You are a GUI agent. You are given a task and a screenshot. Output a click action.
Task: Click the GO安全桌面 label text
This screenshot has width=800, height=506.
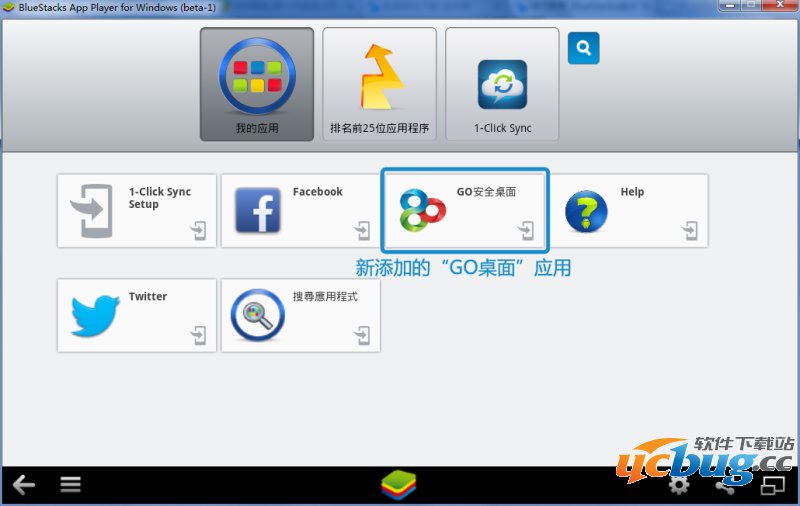click(x=486, y=192)
